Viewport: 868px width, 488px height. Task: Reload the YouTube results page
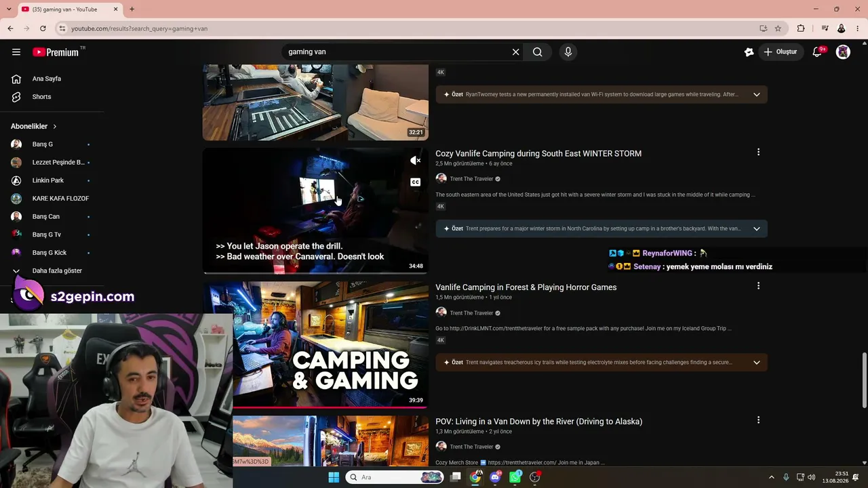[x=43, y=28]
